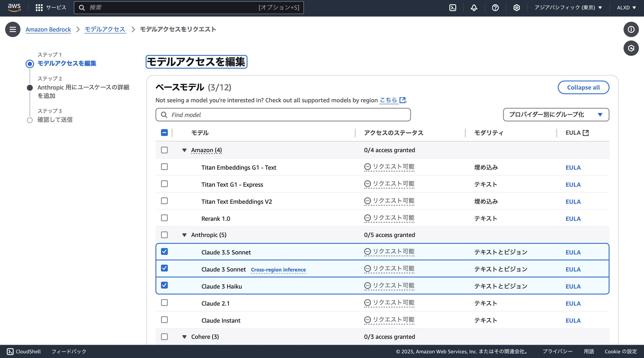This screenshot has width=644, height=358.
Task: Open the プロバイダー別にグループ化 dropdown
Action: coord(556,115)
